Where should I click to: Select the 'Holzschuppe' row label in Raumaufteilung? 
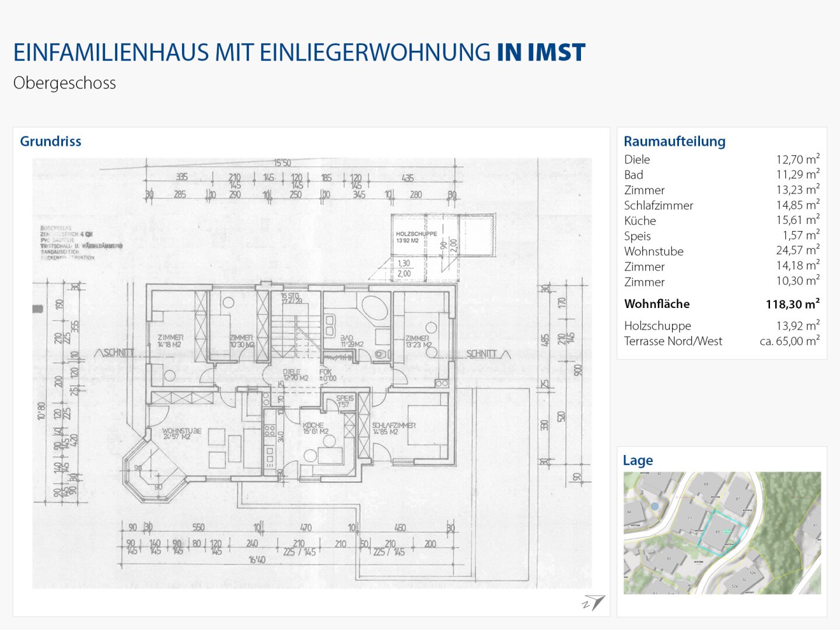click(657, 326)
